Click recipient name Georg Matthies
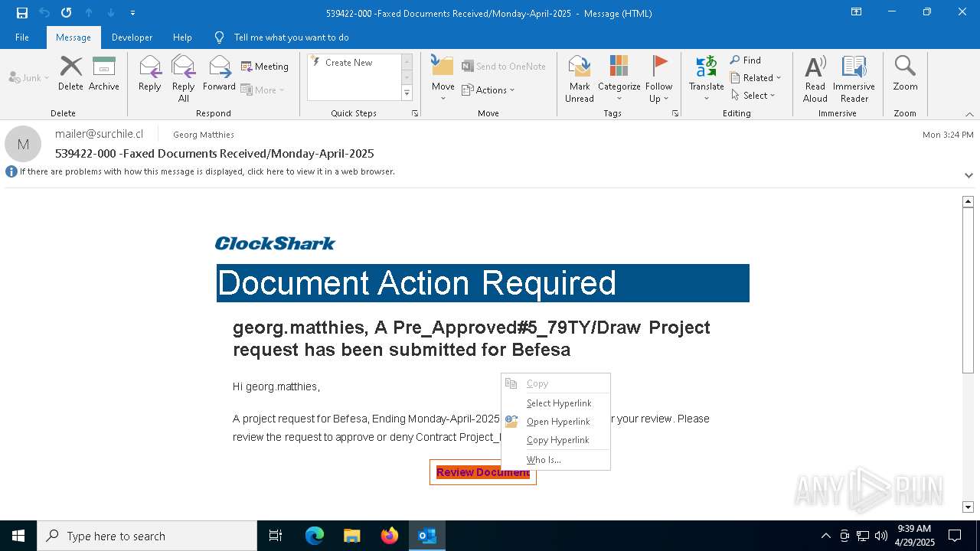980x551 pixels. pyautogui.click(x=204, y=135)
